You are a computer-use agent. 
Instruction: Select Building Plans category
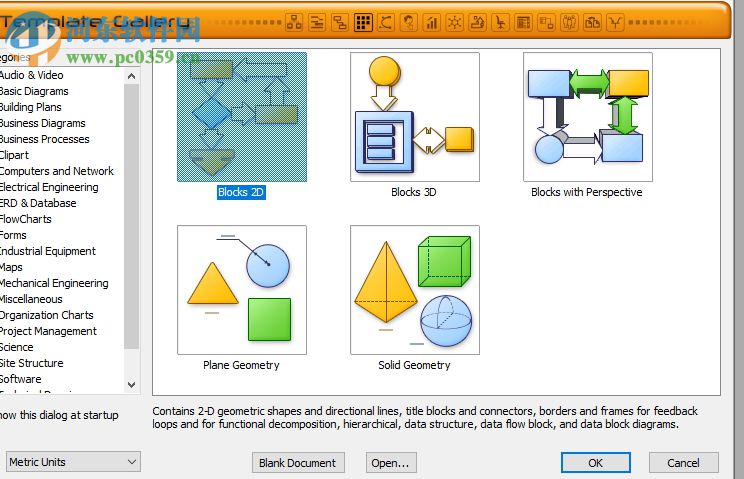pyautogui.click(x=30, y=107)
